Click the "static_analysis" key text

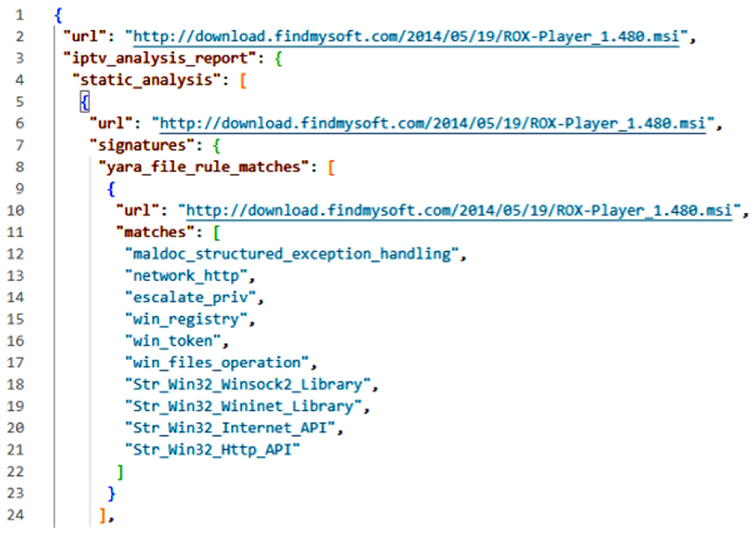pyautogui.click(x=146, y=80)
